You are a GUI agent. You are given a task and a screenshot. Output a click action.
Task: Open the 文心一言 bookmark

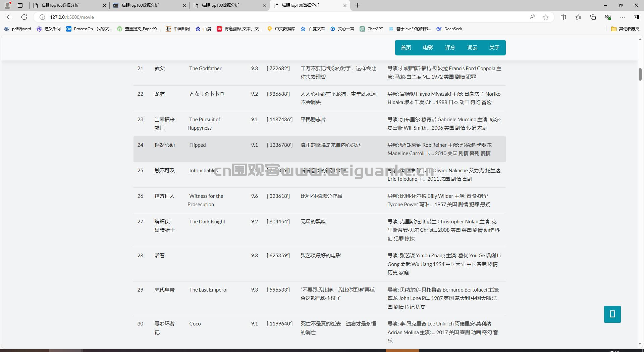[x=342, y=29]
